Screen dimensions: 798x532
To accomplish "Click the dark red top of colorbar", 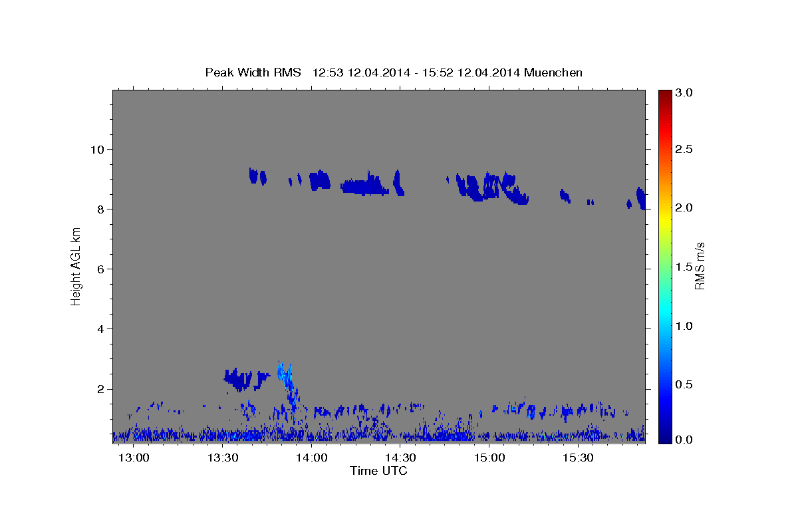I will click(x=664, y=94).
